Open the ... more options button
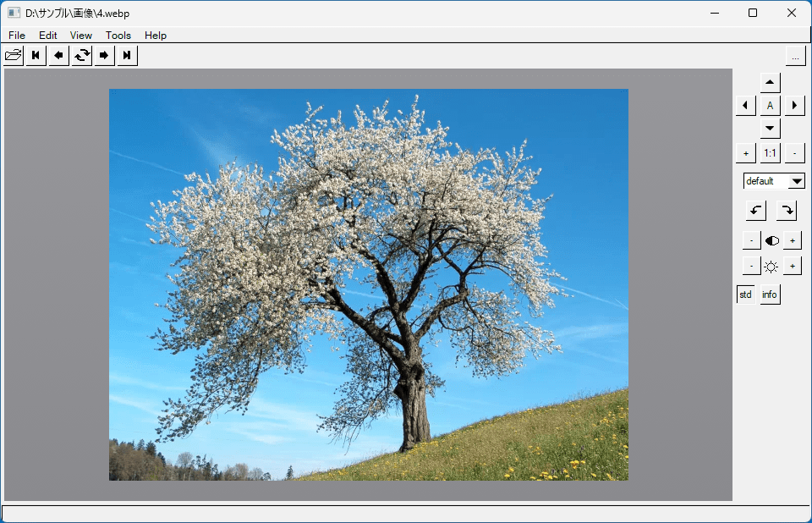The width and height of the screenshot is (812, 523). 795,56
